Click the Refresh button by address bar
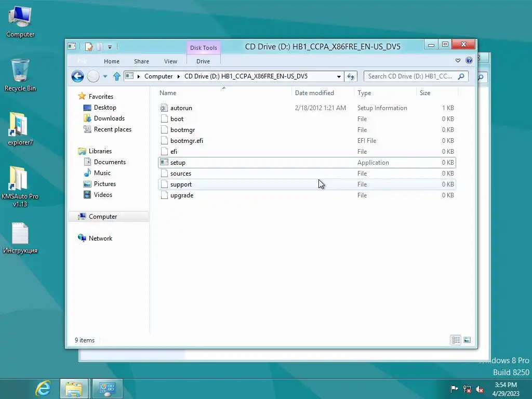This screenshot has width=532, height=399. [351, 76]
